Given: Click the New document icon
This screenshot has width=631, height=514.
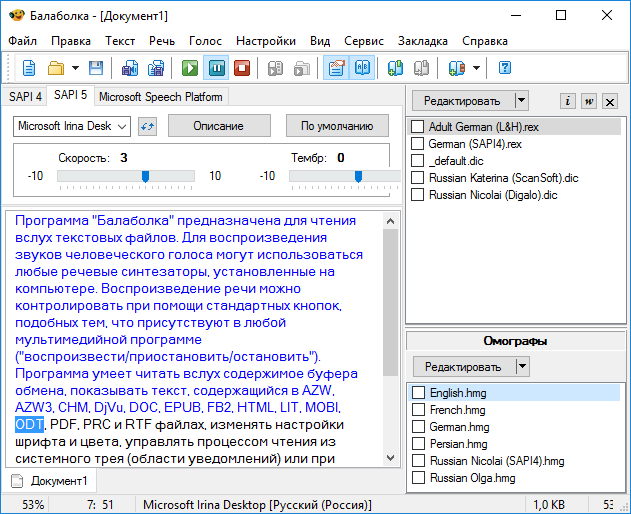Looking at the screenshot, I should pos(29,68).
